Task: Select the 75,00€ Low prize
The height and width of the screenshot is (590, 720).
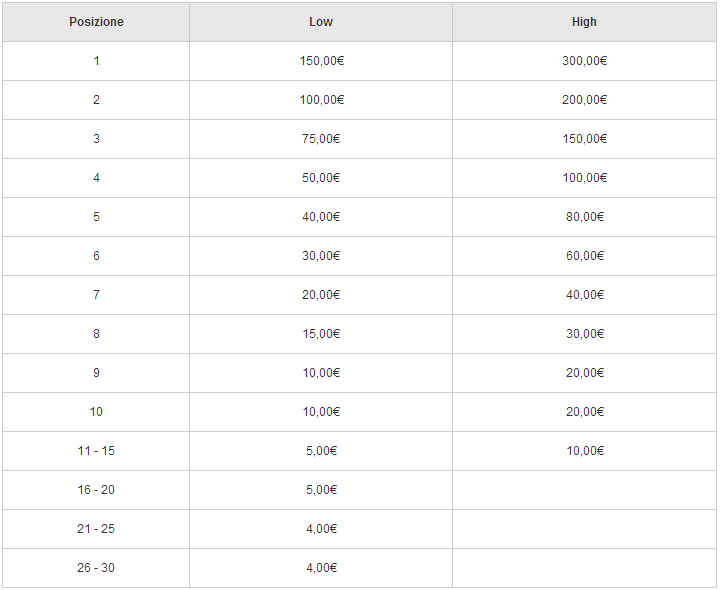Action: [x=321, y=139]
